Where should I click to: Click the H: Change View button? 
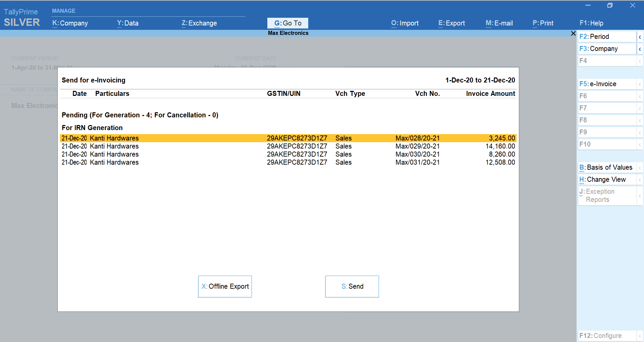click(607, 180)
